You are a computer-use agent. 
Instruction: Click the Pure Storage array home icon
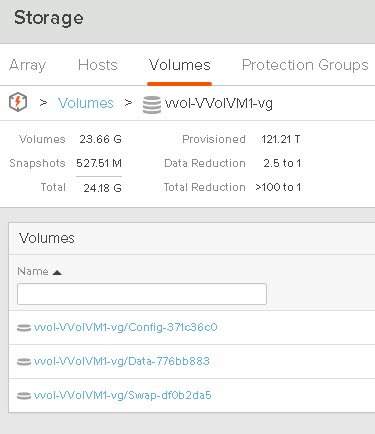(x=18, y=103)
